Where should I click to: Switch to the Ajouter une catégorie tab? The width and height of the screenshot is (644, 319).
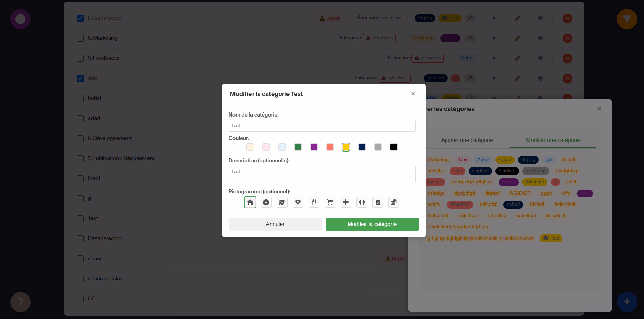point(467,140)
